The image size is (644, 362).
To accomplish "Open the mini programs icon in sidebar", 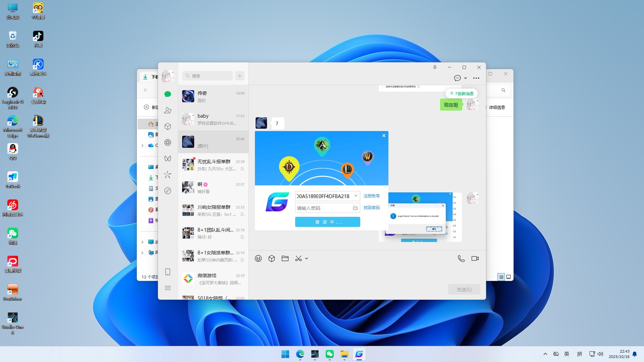I will click(168, 191).
